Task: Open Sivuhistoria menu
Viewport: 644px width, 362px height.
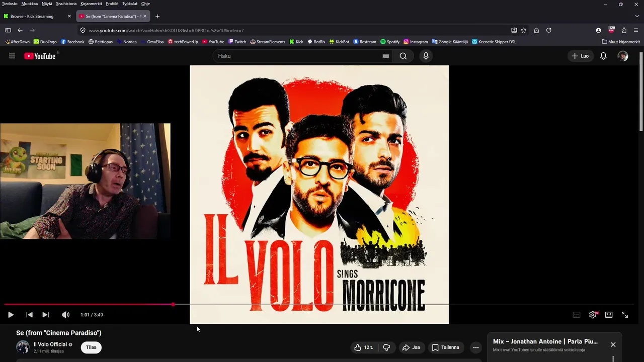Action: [x=66, y=4]
